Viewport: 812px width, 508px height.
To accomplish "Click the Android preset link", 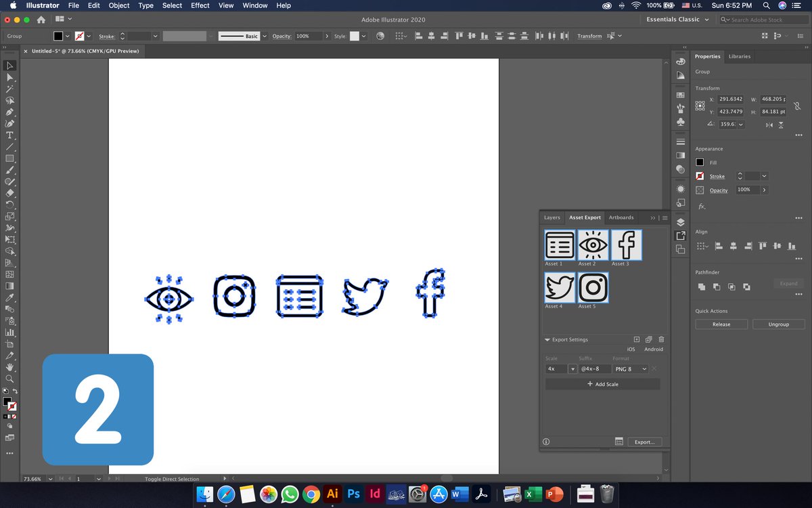I will [x=654, y=350].
